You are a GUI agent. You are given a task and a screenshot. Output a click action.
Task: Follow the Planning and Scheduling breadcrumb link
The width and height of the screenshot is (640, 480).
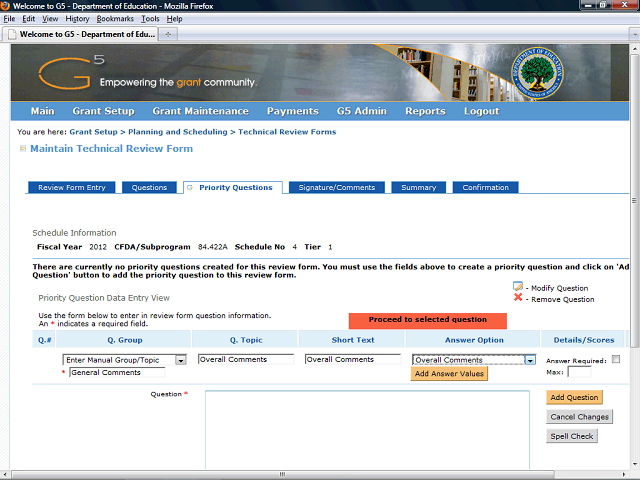pyautogui.click(x=178, y=132)
